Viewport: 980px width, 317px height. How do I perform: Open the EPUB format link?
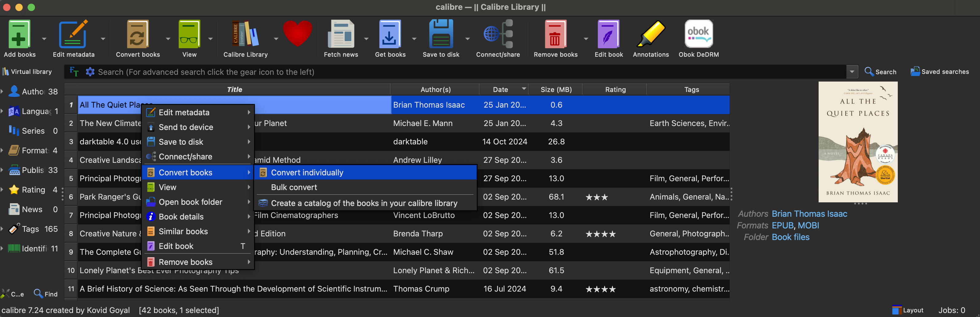coord(782,225)
